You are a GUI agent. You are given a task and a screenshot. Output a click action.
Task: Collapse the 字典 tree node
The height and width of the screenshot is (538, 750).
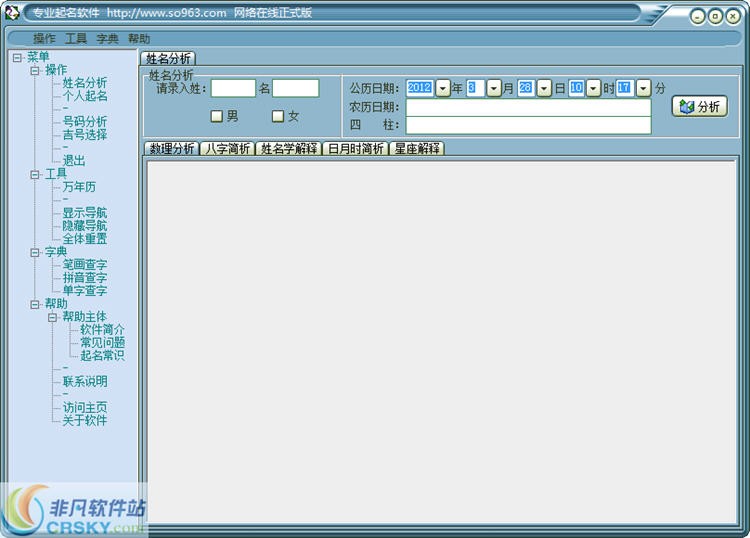point(35,253)
